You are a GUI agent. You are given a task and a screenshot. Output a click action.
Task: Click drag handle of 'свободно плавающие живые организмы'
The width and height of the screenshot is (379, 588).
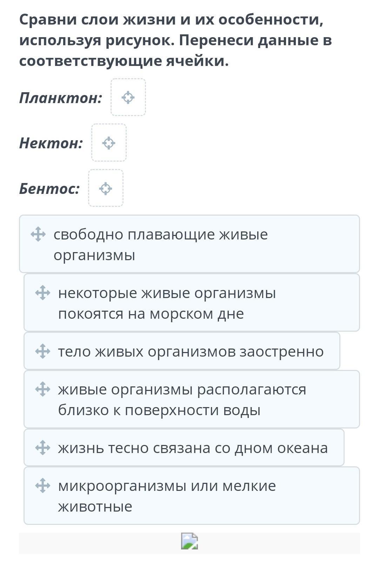point(38,234)
